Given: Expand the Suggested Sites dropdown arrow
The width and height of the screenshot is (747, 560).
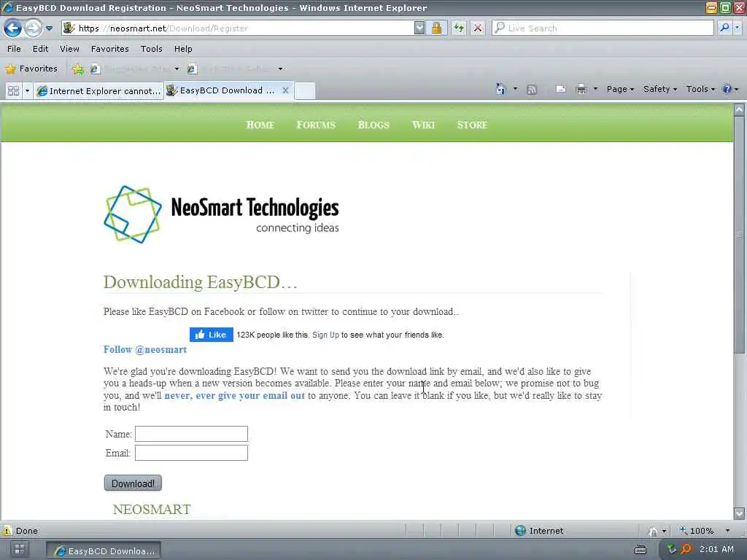Looking at the screenshot, I should 177,69.
